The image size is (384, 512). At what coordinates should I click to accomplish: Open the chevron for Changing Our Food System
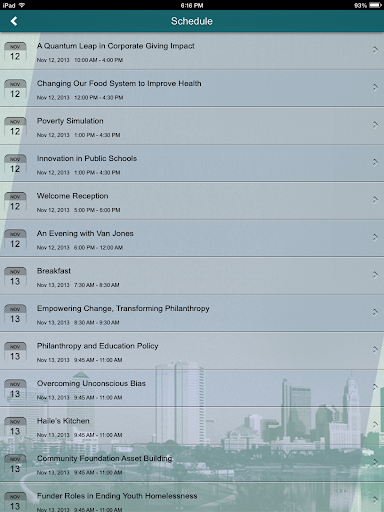coord(375,87)
